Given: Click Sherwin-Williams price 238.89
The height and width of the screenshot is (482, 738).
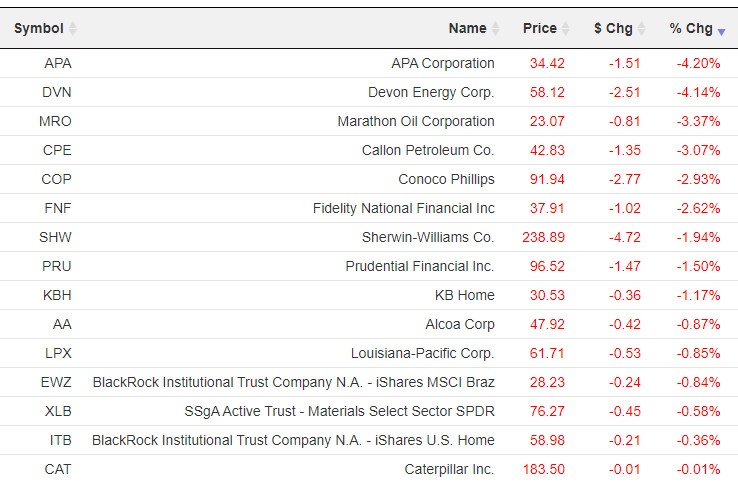Looking at the screenshot, I should [x=544, y=237].
